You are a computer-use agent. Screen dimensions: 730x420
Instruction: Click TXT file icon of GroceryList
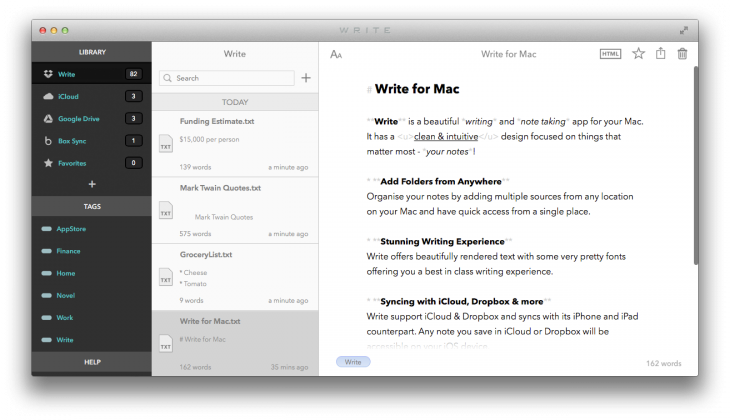coord(166,277)
